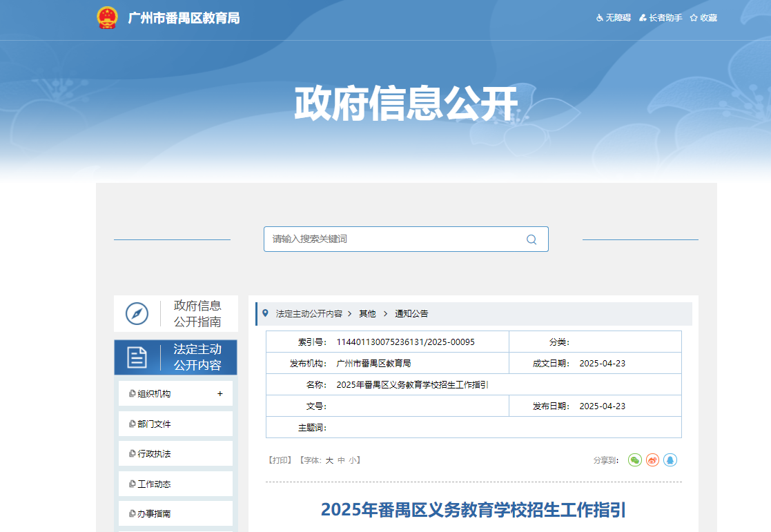Viewport: 771px width, 532px height.
Task: Click the national emblem logo icon
Action: [x=107, y=17]
